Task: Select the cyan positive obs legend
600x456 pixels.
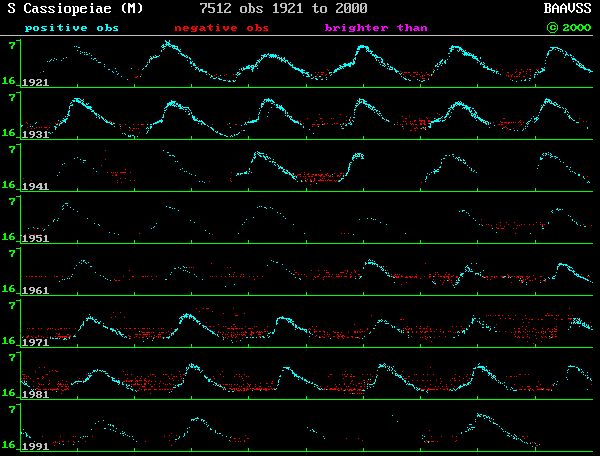Action: pos(71,27)
